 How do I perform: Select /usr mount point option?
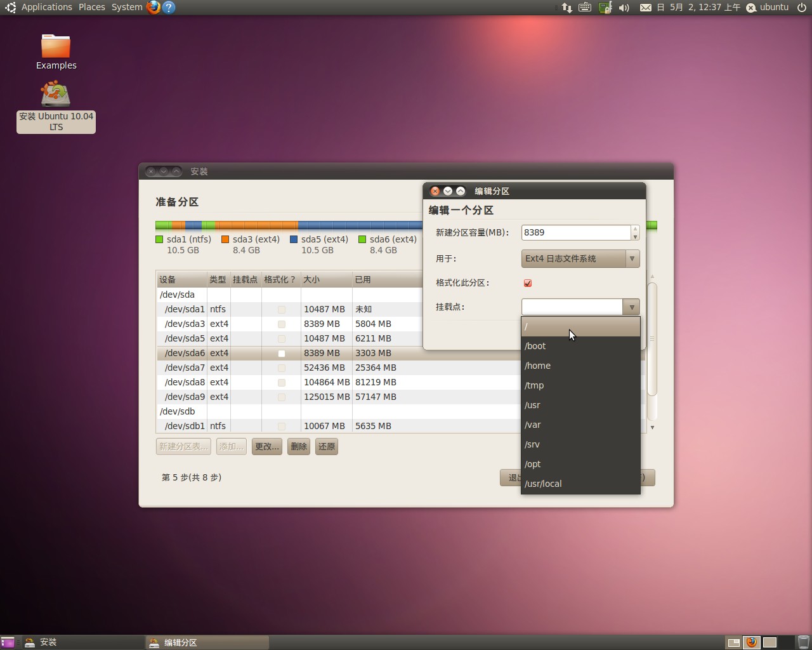(580, 405)
